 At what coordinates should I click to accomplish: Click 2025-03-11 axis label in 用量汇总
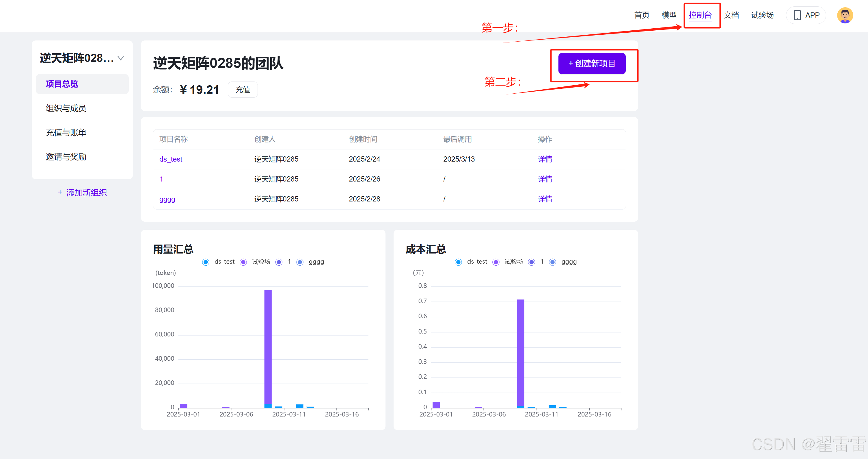click(x=289, y=414)
